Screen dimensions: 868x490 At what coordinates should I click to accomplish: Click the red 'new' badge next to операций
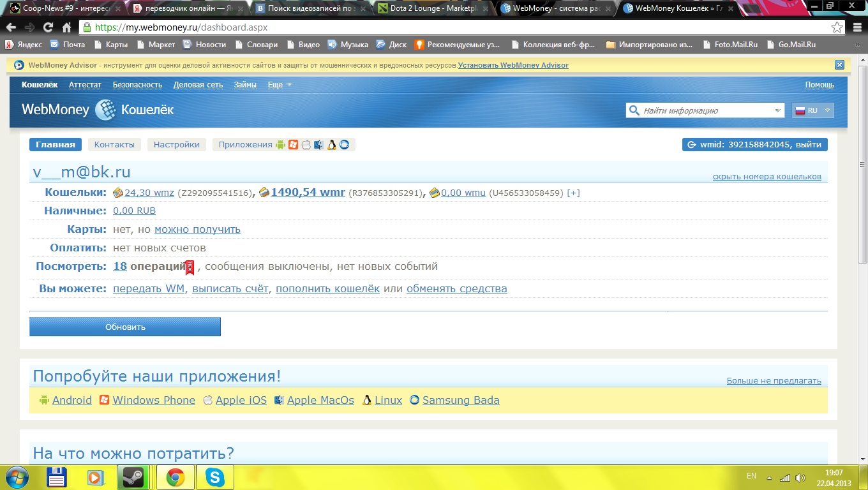click(x=190, y=268)
